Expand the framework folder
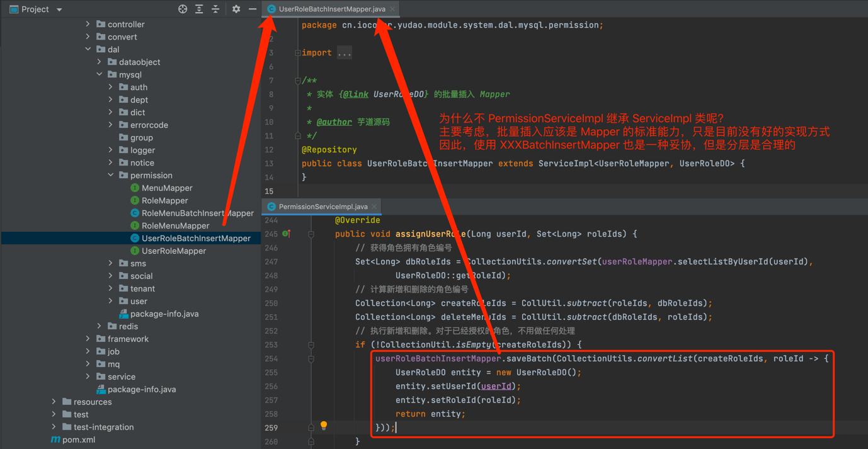This screenshot has width=868, height=449. coord(88,339)
